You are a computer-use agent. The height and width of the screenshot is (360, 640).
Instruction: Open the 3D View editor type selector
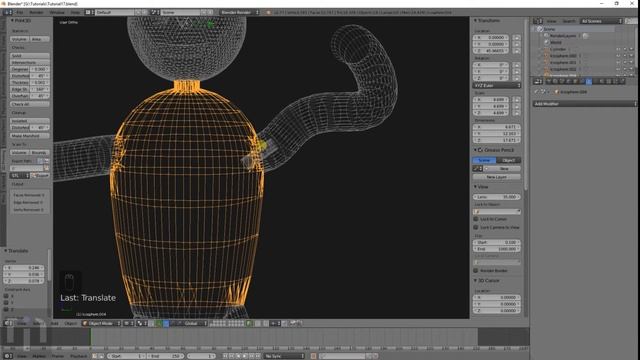[8, 323]
